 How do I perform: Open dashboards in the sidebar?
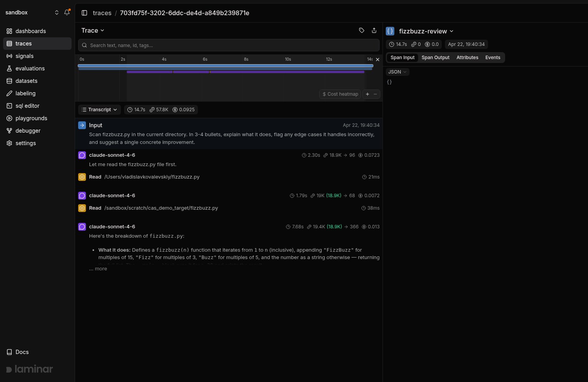coord(37,31)
